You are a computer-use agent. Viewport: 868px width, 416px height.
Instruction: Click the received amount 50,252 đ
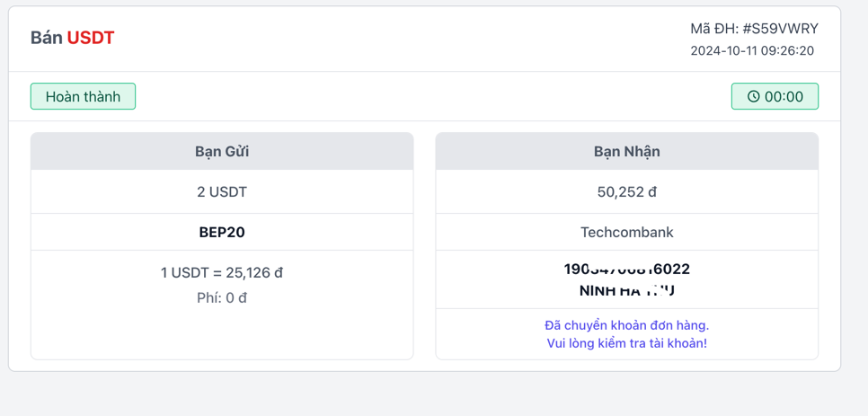(x=626, y=192)
